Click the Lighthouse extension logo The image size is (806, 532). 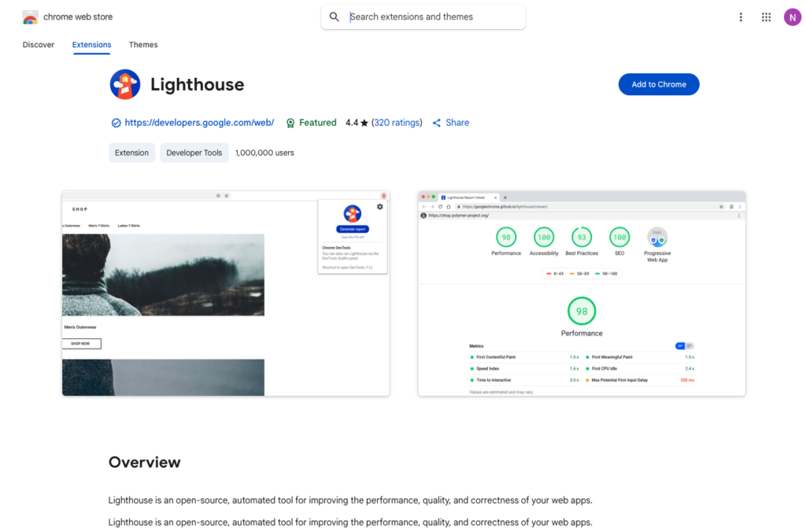pyautogui.click(x=125, y=84)
